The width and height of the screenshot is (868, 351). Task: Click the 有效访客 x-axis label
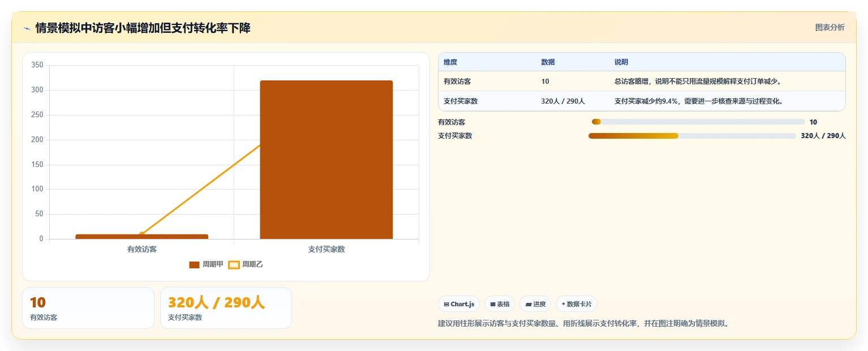[x=142, y=249]
